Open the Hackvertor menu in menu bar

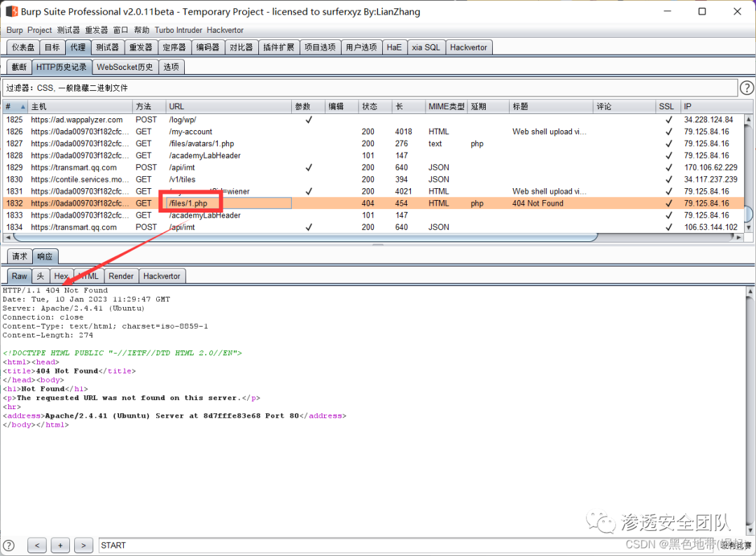click(x=225, y=30)
